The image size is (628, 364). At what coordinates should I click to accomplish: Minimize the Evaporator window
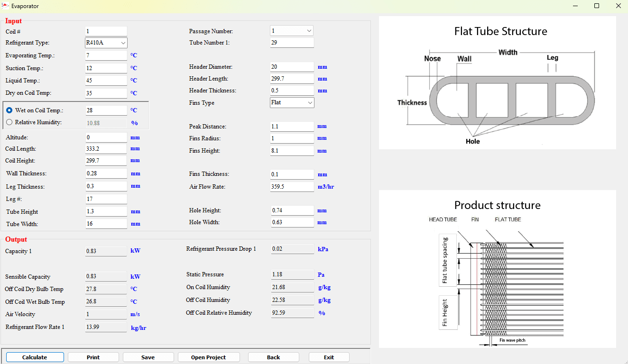(575, 6)
